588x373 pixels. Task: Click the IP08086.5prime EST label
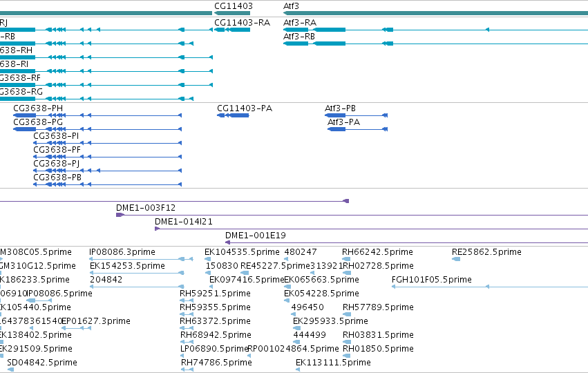[59, 294]
